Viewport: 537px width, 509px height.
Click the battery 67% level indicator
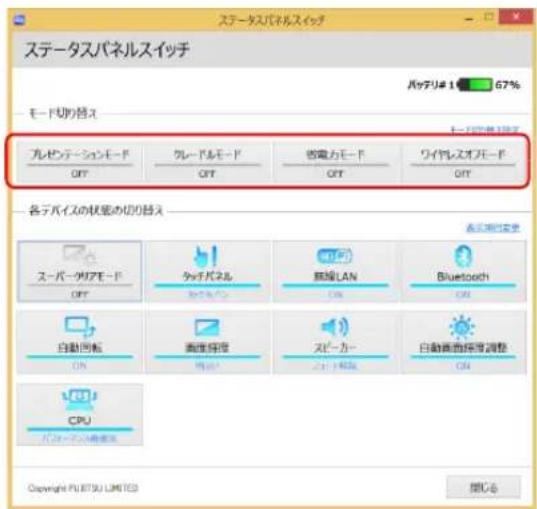475,84
